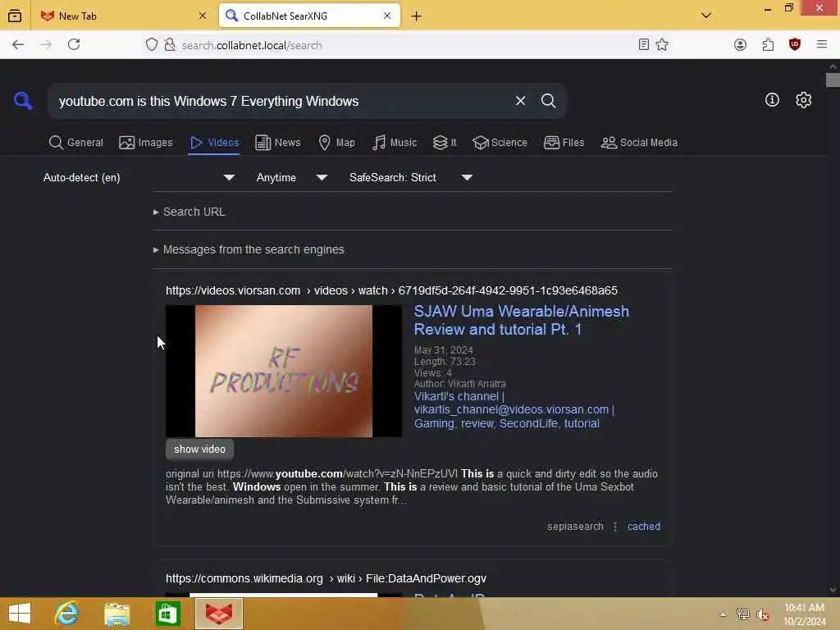Switch to the General category
Screen dimensions: 840x630
coord(76,143)
